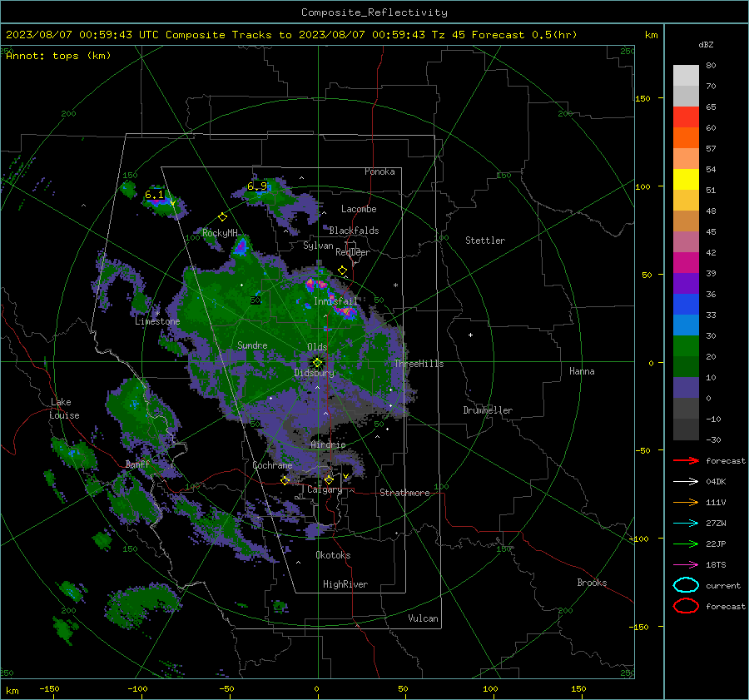
Task: Click the Calgary city label
Action: 325,489
